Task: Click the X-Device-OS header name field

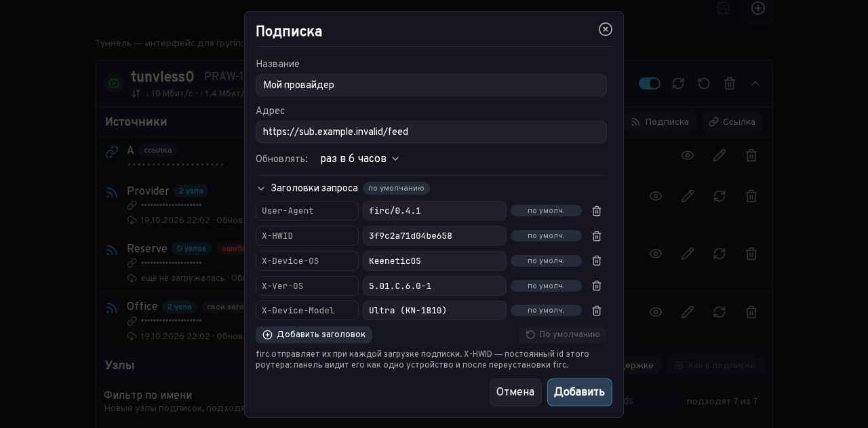Action: [x=307, y=260]
